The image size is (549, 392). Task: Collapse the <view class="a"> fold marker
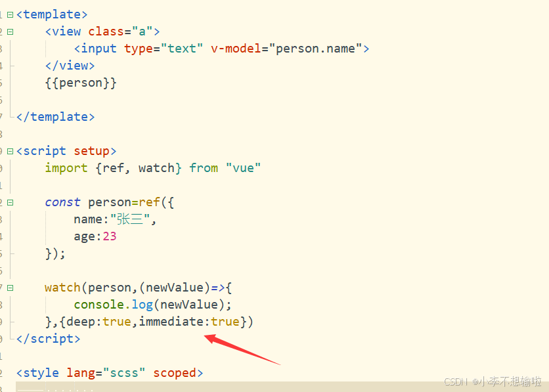[10, 32]
